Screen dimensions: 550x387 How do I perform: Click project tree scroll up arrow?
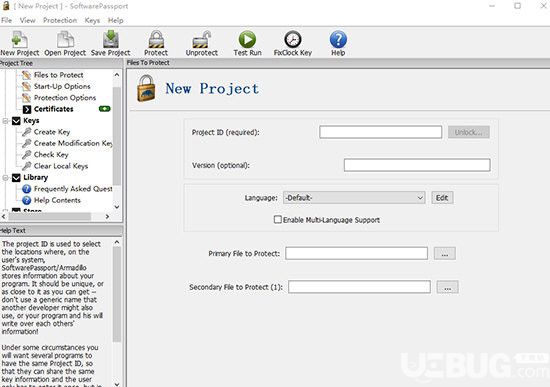[117, 75]
